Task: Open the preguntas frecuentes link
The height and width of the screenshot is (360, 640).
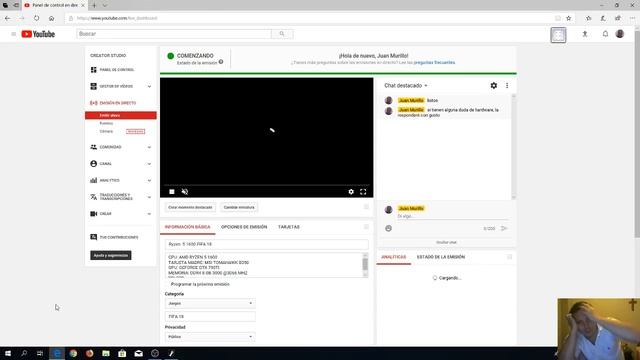Action: pos(434,62)
